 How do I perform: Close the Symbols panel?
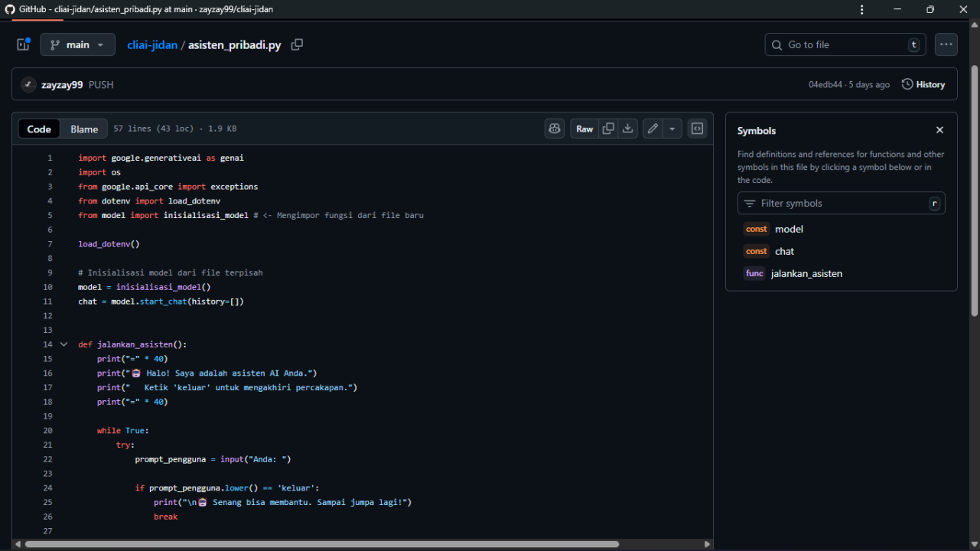(x=939, y=130)
